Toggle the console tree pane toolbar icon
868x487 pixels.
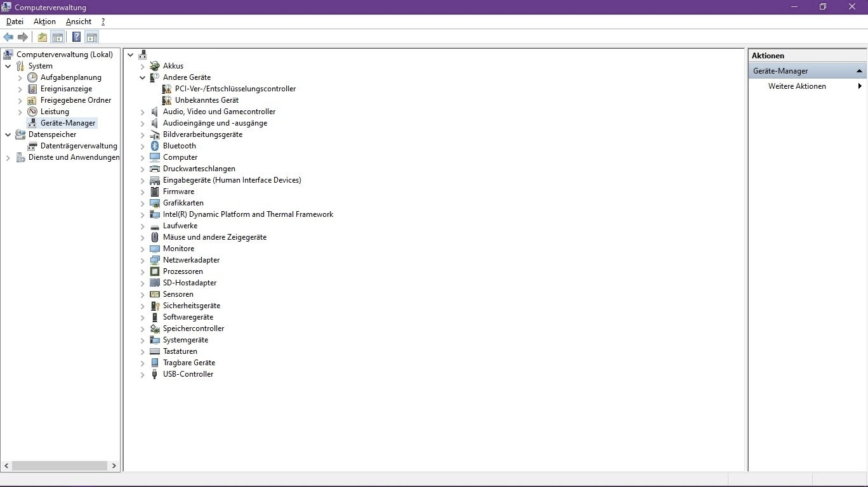pyautogui.click(x=58, y=37)
